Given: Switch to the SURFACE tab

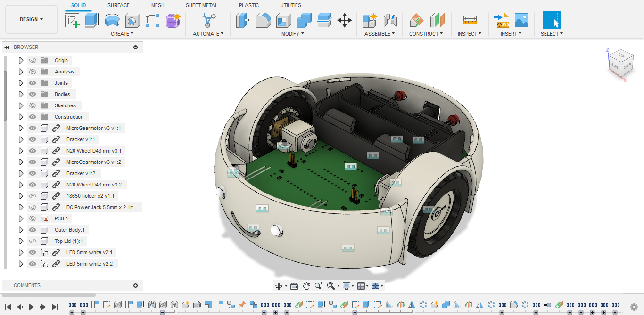Looking at the screenshot, I should pos(118,5).
